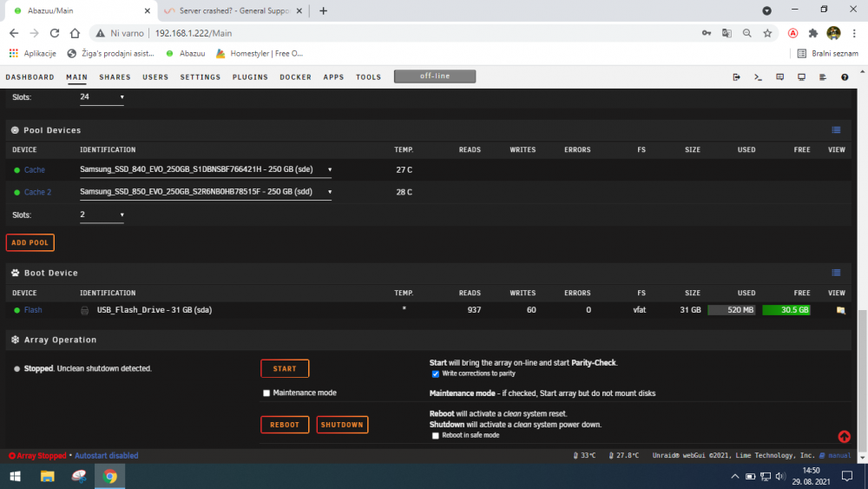Open Windows Start menu
The width and height of the screenshot is (868, 489).
(16, 476)
